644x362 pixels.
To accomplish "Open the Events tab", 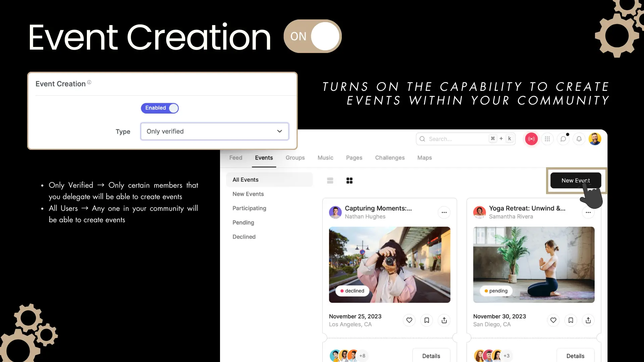I will 264,158.
